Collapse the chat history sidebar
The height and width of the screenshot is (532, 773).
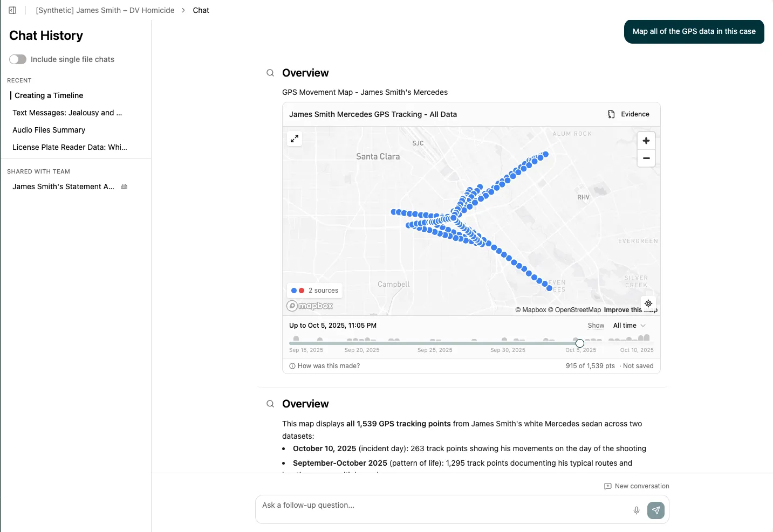12,10
